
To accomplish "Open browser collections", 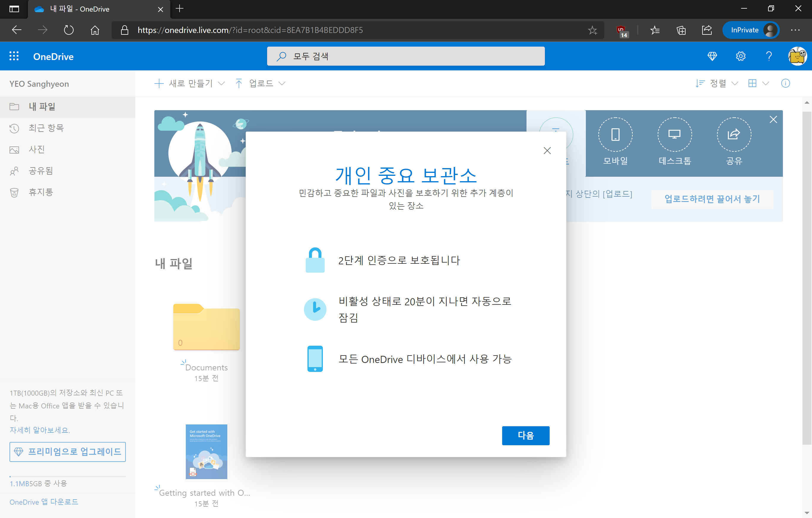I will coord(681,30).
